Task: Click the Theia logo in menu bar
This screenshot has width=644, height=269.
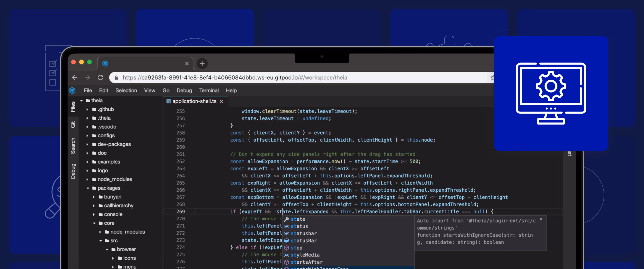Action: [x=72, y=90]
